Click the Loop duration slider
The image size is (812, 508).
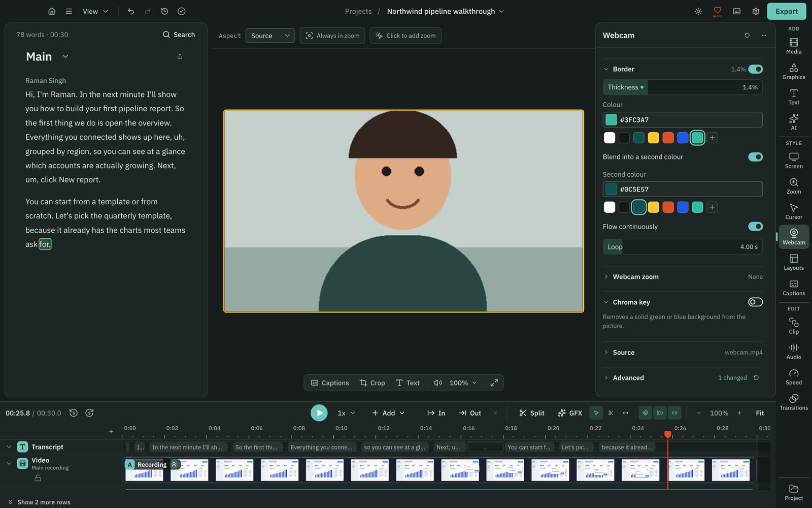pos(683,247)
